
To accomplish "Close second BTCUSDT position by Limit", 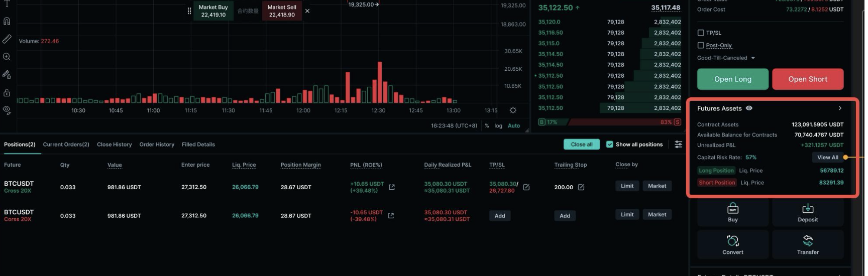I will pyautogui.click(x=627, y=215).
